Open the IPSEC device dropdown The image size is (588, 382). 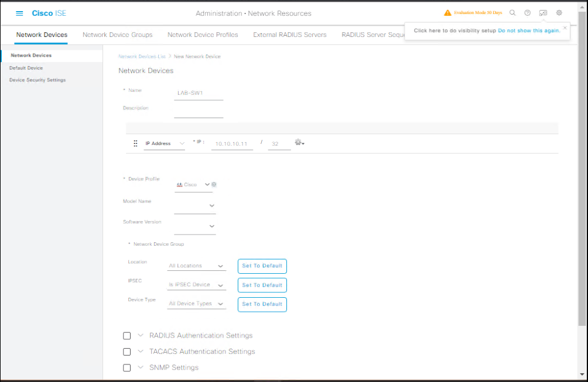pos(197,285)
